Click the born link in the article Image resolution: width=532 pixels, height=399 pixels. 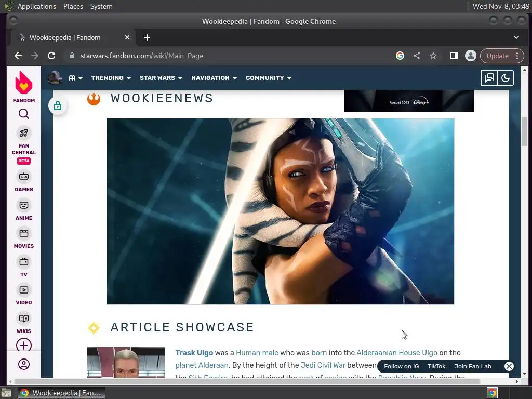(x=319, y=353)
